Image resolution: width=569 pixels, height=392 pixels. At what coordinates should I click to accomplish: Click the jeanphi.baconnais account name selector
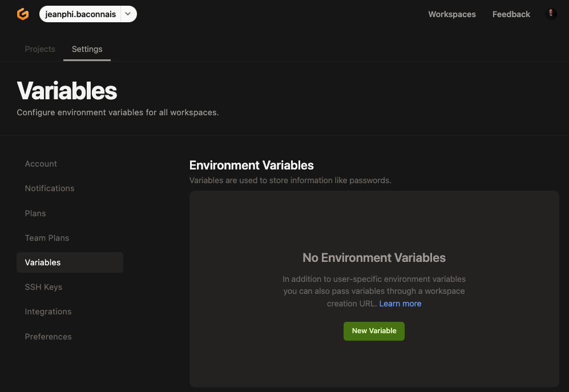pos(80,14)
